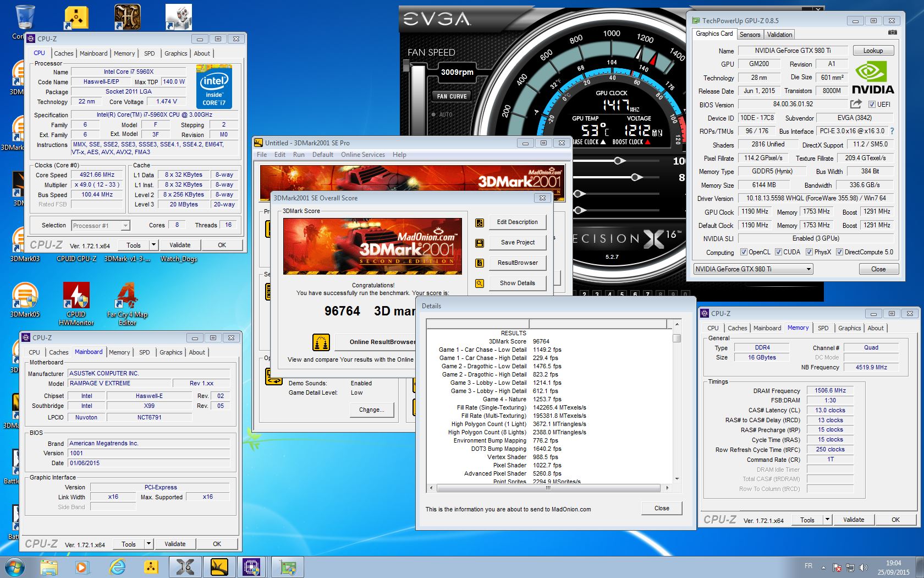This screenshot has width=924, height=578.
Task: Toggle the AUTO fan speed option in EVGA Precision
Action: [x=443, y=114]
